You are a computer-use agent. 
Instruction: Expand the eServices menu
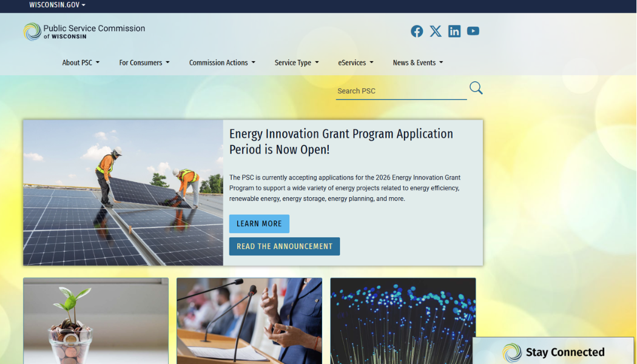pos(356,62)
